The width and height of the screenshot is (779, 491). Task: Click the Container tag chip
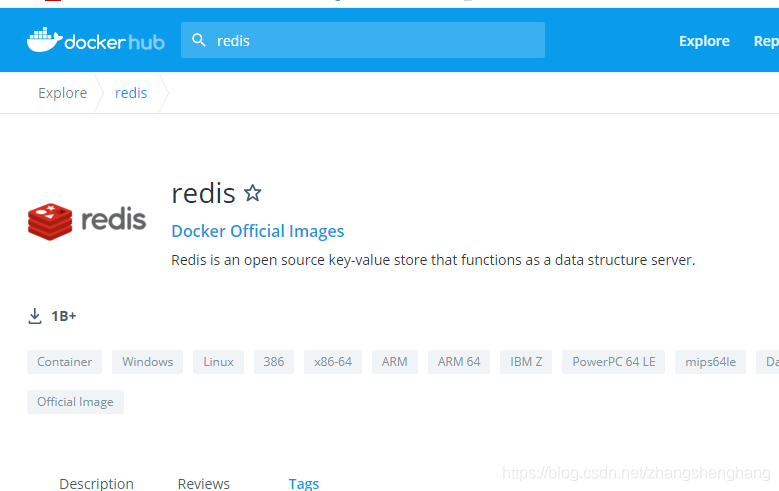pyautogui.click(x=65, y=362)
